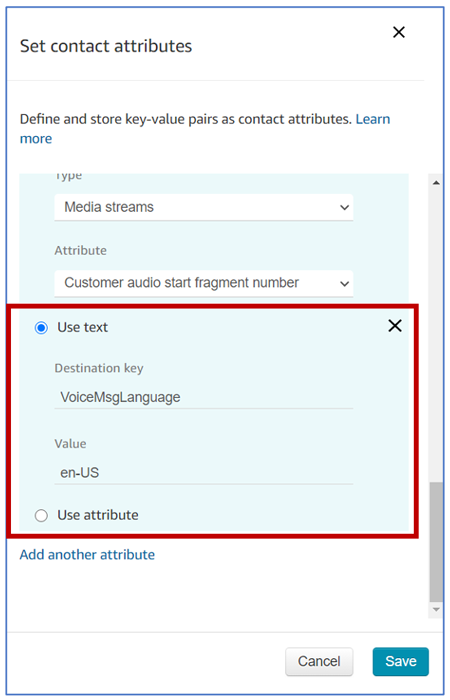Click the scrollbar down arrow
This screenshot has height=700, width=450.
[x=436, y=609]
